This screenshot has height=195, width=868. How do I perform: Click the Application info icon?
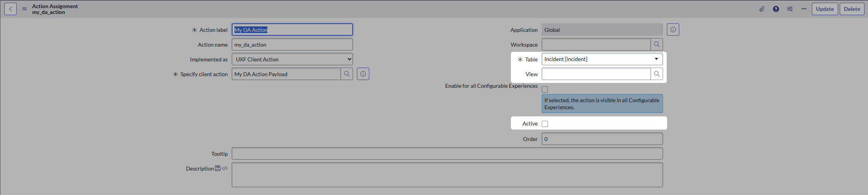673,30
